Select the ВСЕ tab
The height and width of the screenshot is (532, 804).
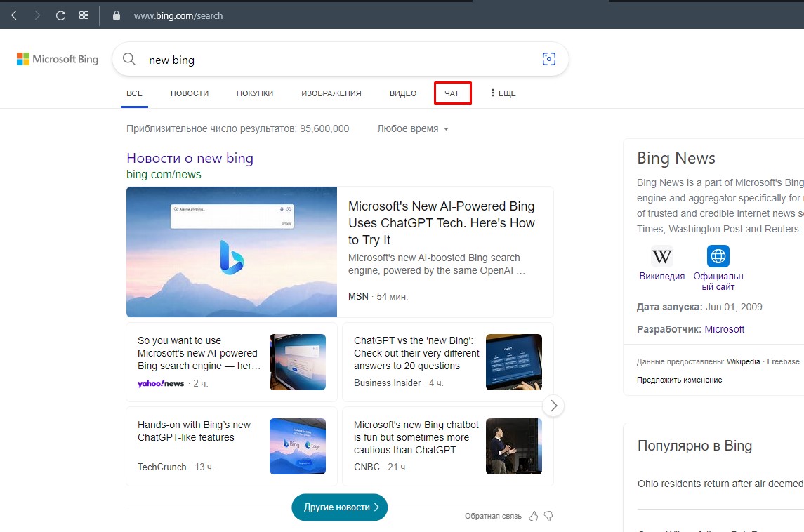[134, 93]
